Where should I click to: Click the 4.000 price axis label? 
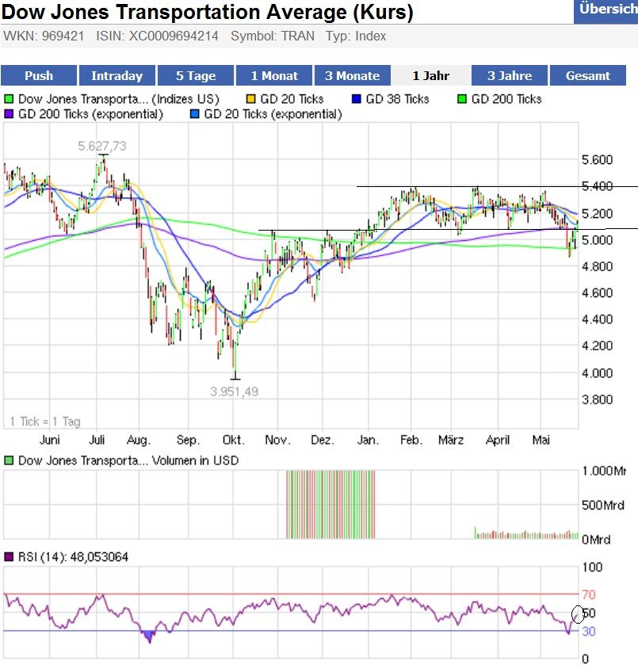click(x=598, y=373)
